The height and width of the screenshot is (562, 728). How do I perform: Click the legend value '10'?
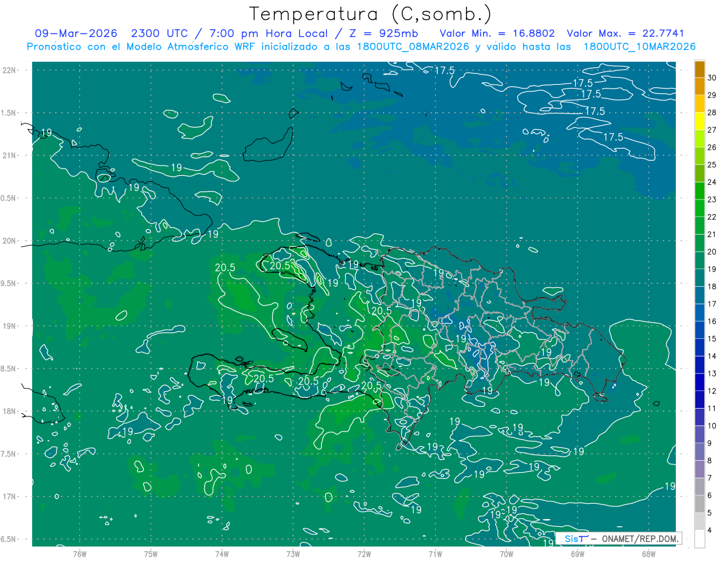pos(712,426)
